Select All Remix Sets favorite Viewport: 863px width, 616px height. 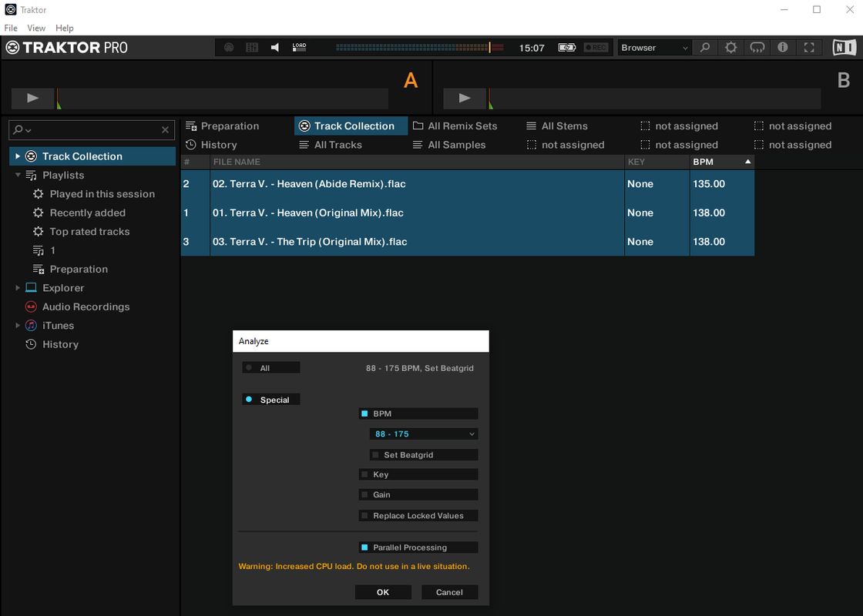point(455,126)
